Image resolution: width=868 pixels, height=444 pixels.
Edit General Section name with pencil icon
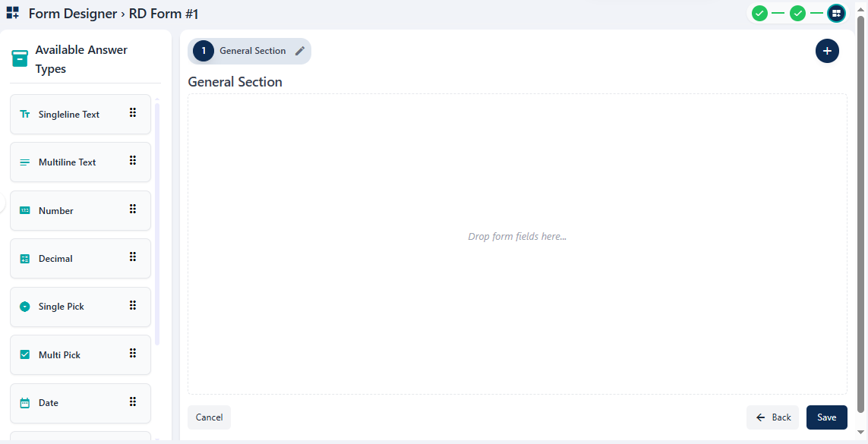(300, 51)
